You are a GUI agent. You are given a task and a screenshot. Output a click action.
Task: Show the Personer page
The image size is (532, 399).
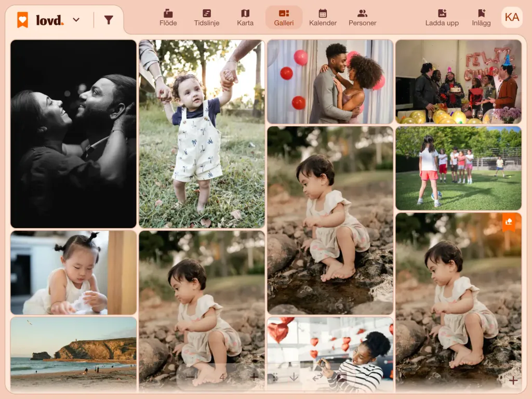coord(362,18)
